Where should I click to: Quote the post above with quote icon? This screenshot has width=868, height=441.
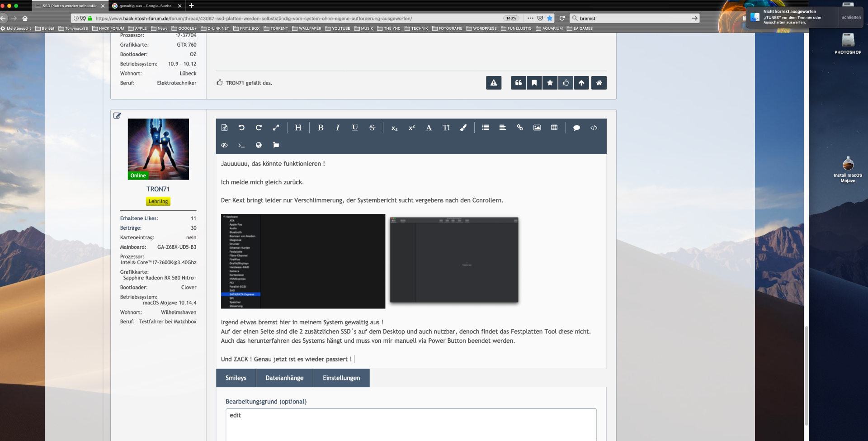point(519,83)
